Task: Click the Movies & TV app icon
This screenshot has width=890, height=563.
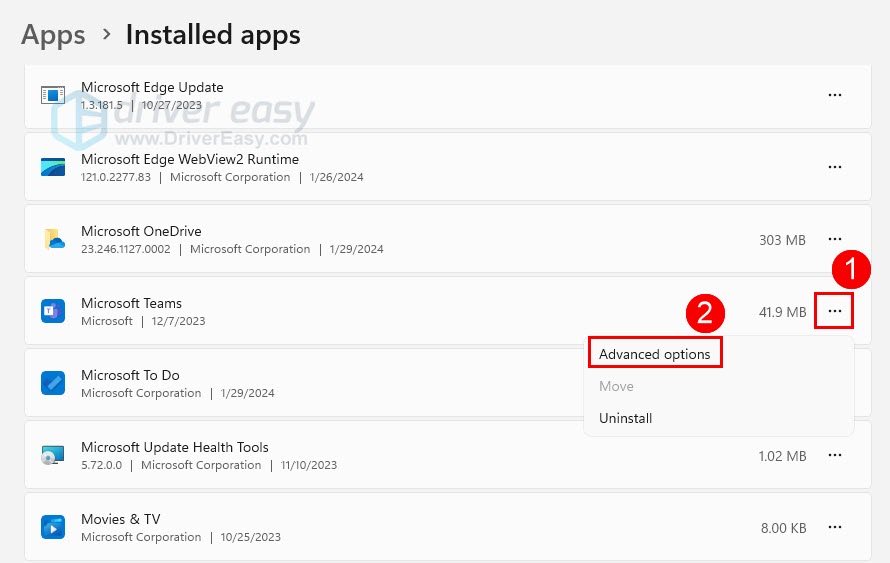Action: 53,527
